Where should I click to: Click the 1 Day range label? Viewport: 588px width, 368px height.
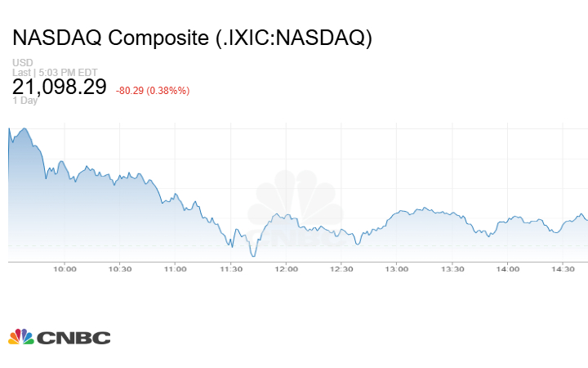tap(24, 101)
